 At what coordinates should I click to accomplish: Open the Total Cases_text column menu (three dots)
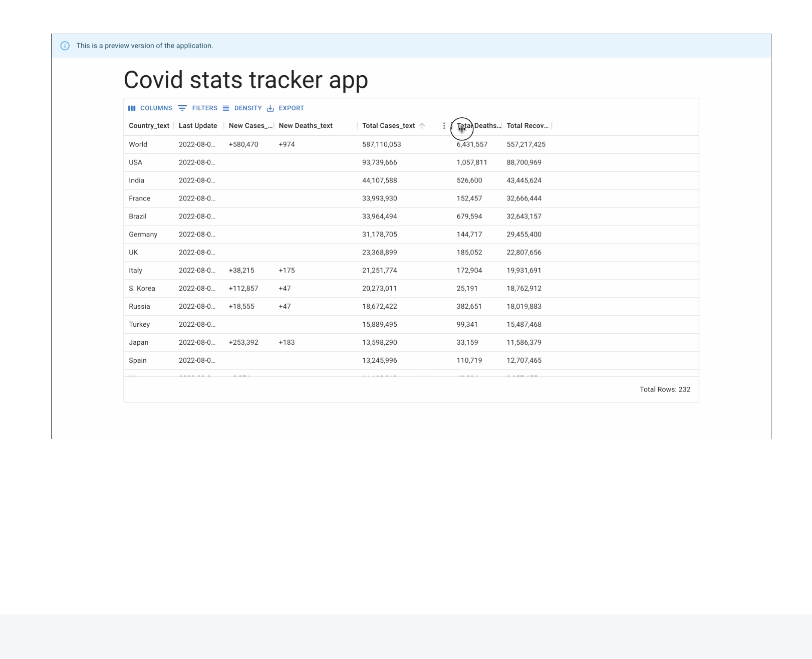[444, 126]
